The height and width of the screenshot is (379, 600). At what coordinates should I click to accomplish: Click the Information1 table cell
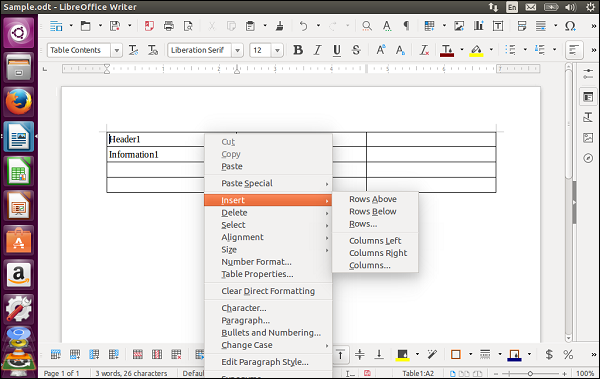point(155,155)
